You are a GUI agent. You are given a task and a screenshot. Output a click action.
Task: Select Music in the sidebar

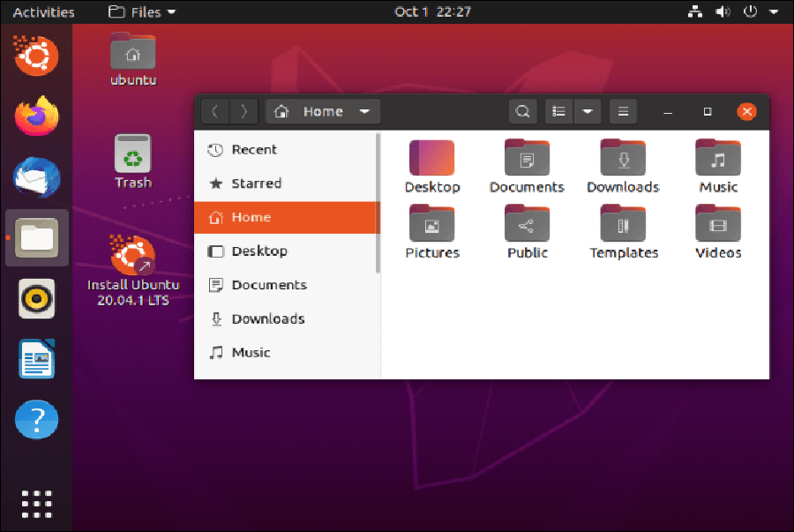point(287,352)
